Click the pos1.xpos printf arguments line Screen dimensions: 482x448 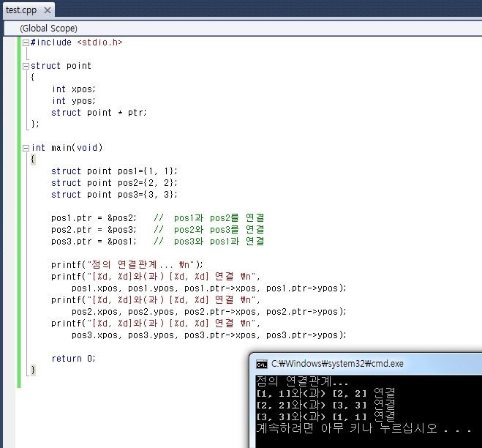(209, 288)
